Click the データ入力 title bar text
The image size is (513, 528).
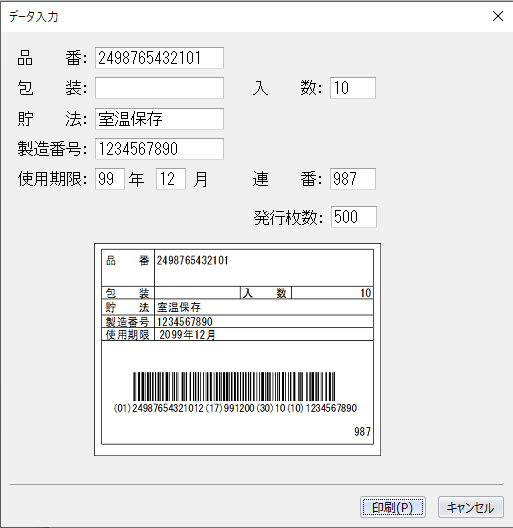(x=34, y=16)
